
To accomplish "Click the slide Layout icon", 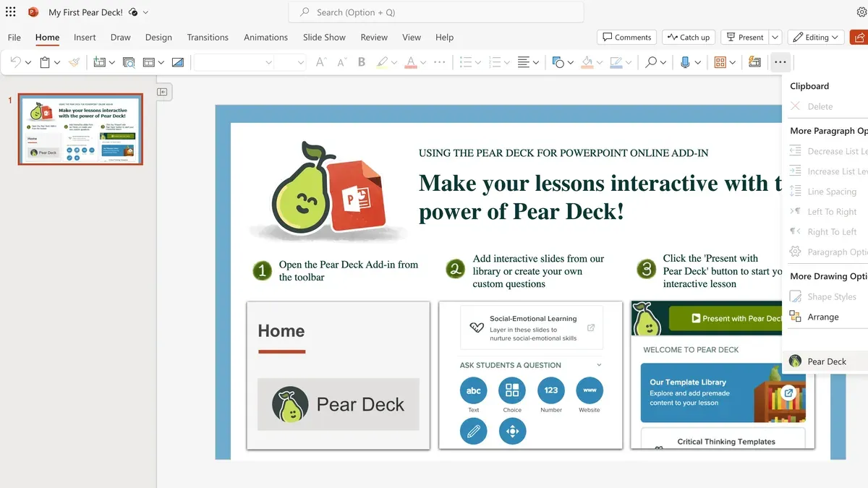I will [149, 63].
